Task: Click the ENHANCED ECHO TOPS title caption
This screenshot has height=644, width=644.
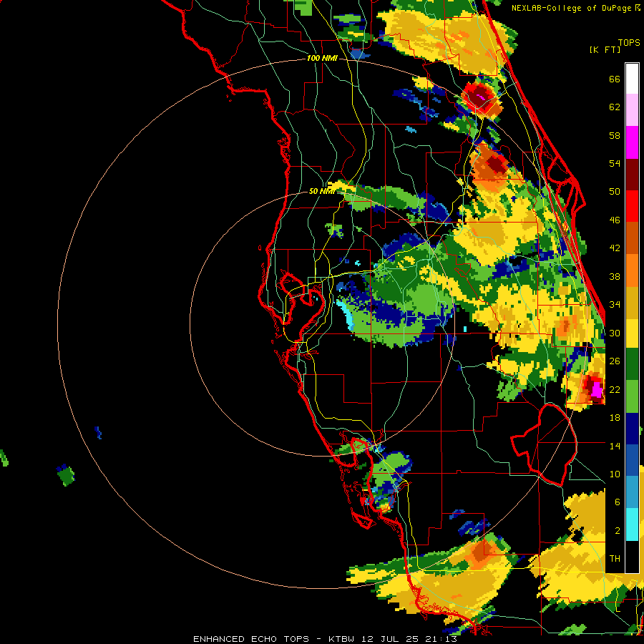Action: 325,639
